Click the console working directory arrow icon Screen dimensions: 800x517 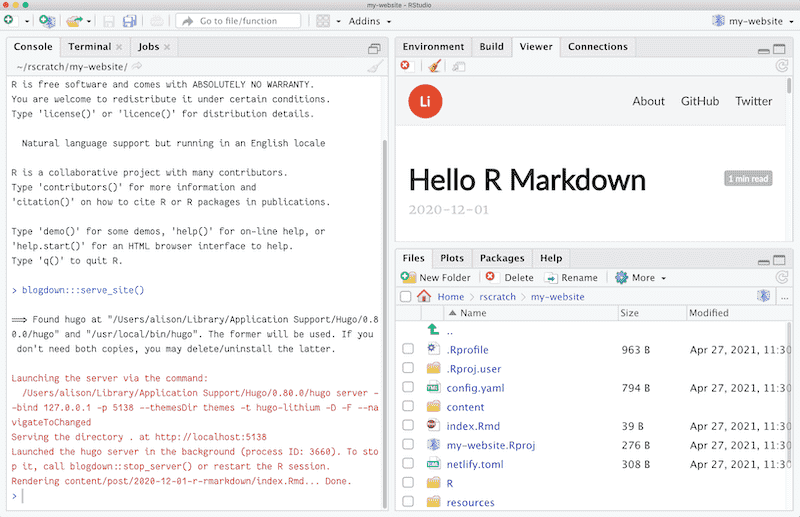tap(137, 66)
